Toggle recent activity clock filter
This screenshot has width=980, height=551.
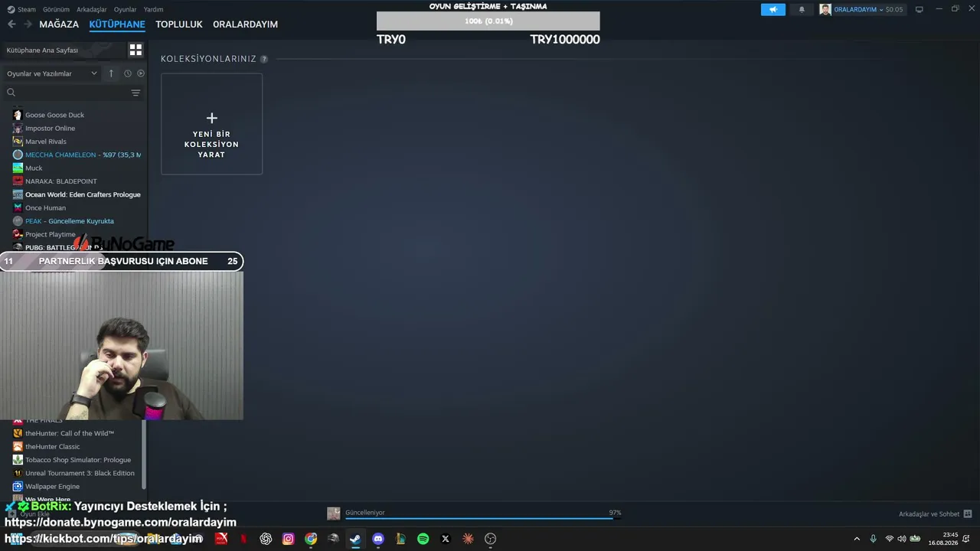pos(128,73)
